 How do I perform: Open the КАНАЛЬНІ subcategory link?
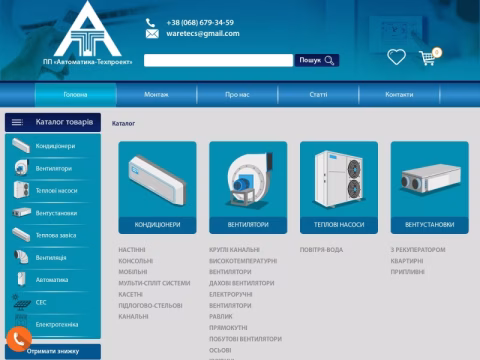coord(133,317)
